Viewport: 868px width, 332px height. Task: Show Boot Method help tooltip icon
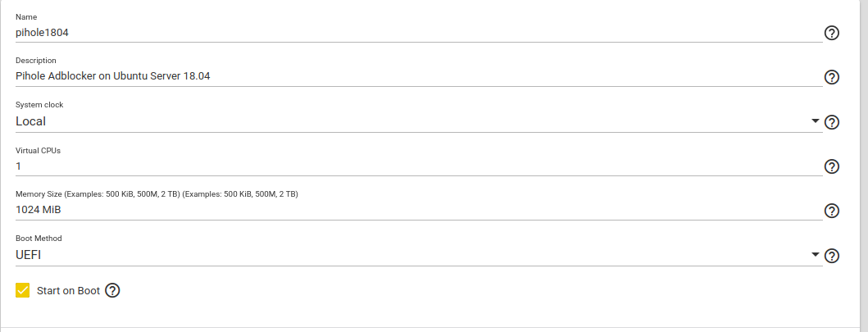click(x=831, y=256)
